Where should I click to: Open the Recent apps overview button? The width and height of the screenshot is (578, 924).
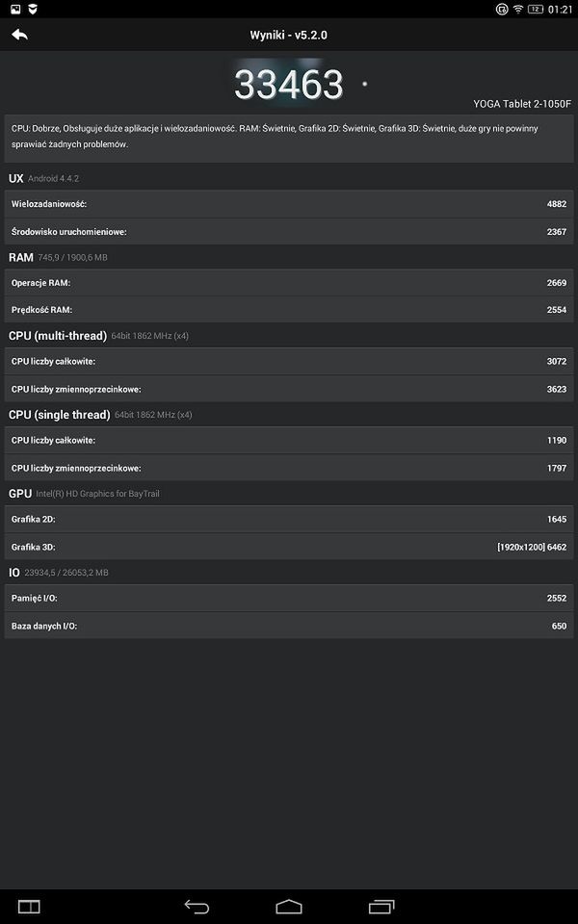click(x=381, y=906)
